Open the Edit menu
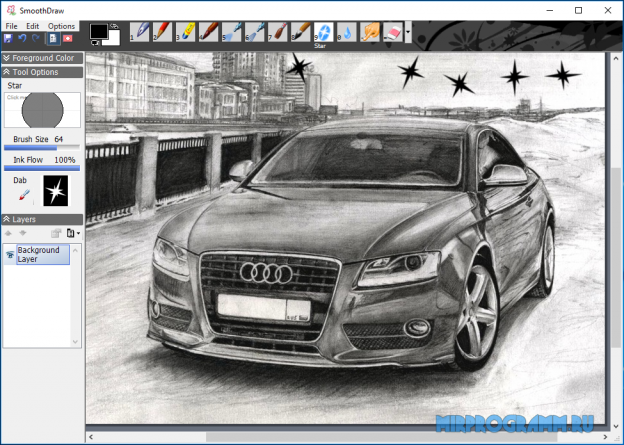The width and height of the screenshot is (624, 445). click(33, 26)
